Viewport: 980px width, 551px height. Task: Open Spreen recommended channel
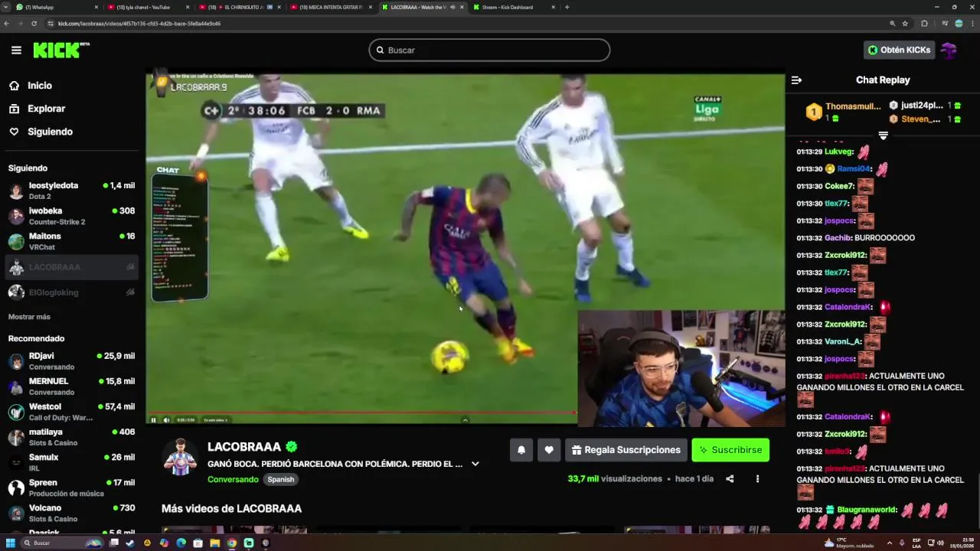(70, 487)
